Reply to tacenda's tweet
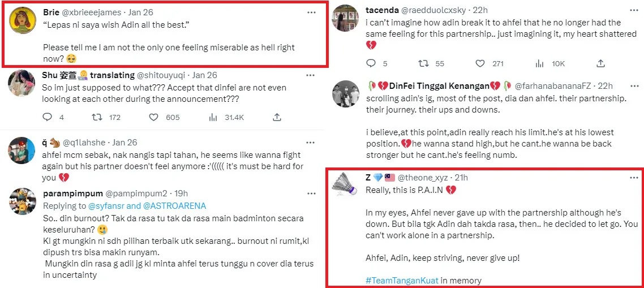This screenshot has height=288, width=644. [x=371, y=63]
